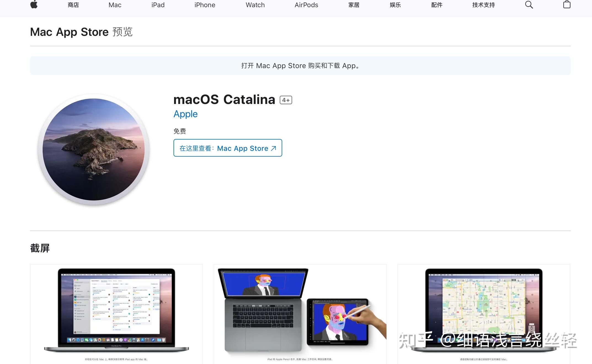Click 技术支持 in the navigation

(x=483, y=5)
